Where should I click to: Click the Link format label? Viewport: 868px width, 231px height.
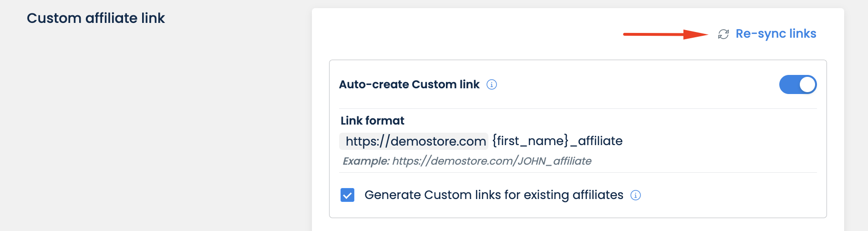click(x=372, y=121)
